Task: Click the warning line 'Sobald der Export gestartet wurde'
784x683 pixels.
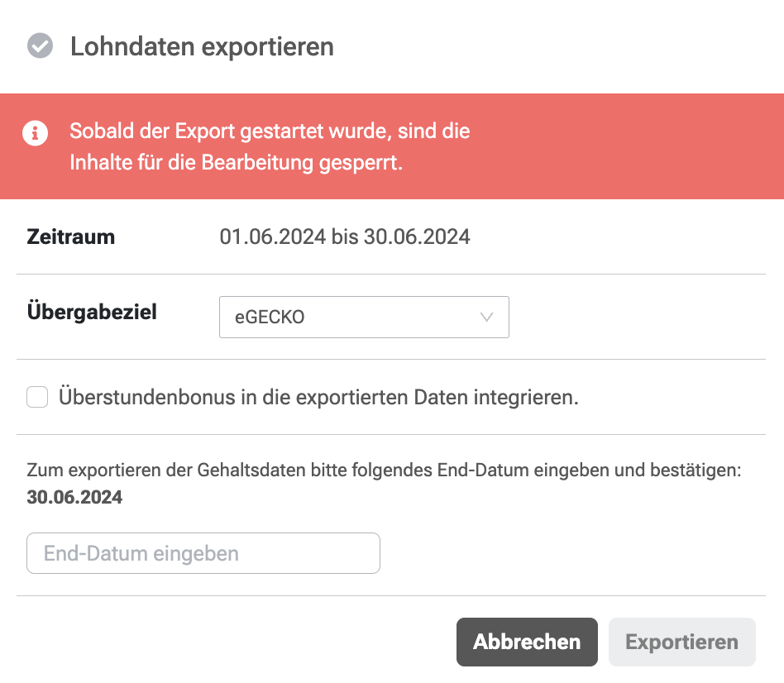Action: point(270,131)
